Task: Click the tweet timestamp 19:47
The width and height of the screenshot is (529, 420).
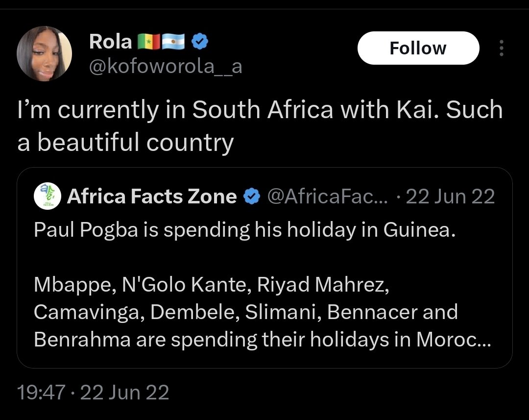Action: [41, 393]
